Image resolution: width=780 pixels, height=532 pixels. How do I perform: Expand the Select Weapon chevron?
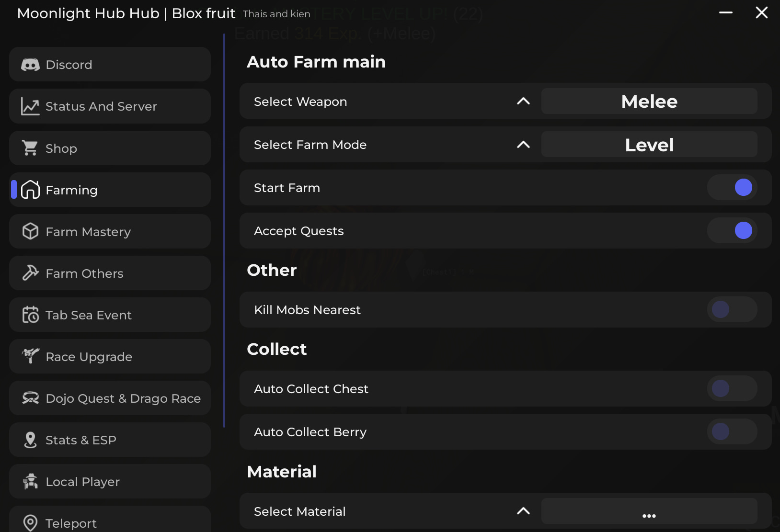pyautogui.click(x=523, y=102)
